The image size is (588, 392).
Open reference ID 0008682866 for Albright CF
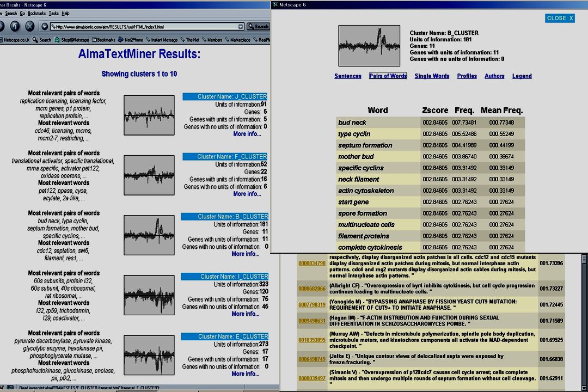(x=312, y=289)
